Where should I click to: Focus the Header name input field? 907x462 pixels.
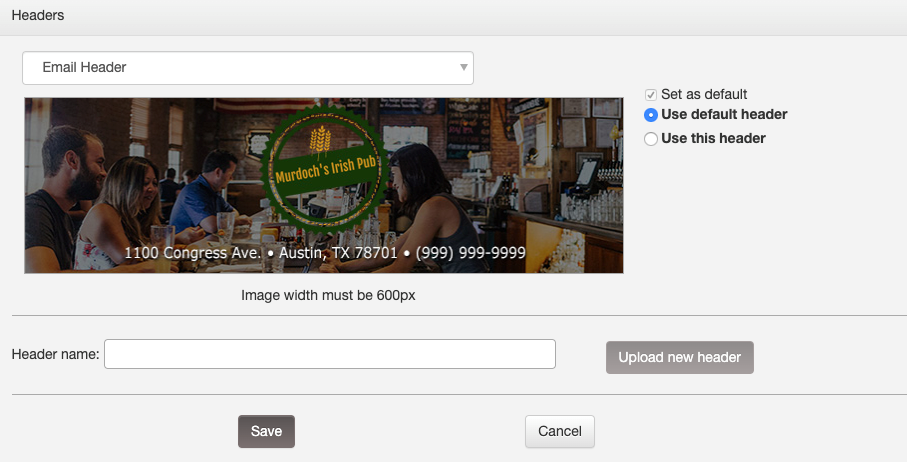point(330,354)
